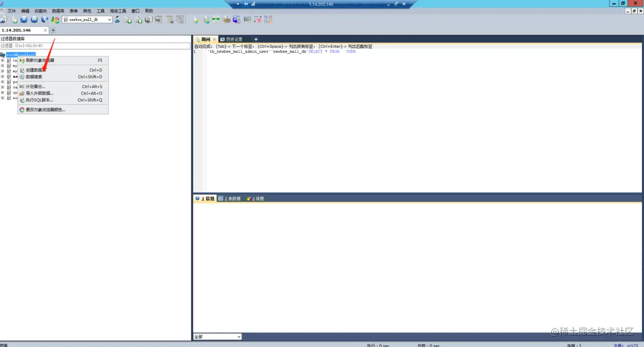Open the 高级工具 menu
Viewport: 644px width, 347px height.
(118, 11)
